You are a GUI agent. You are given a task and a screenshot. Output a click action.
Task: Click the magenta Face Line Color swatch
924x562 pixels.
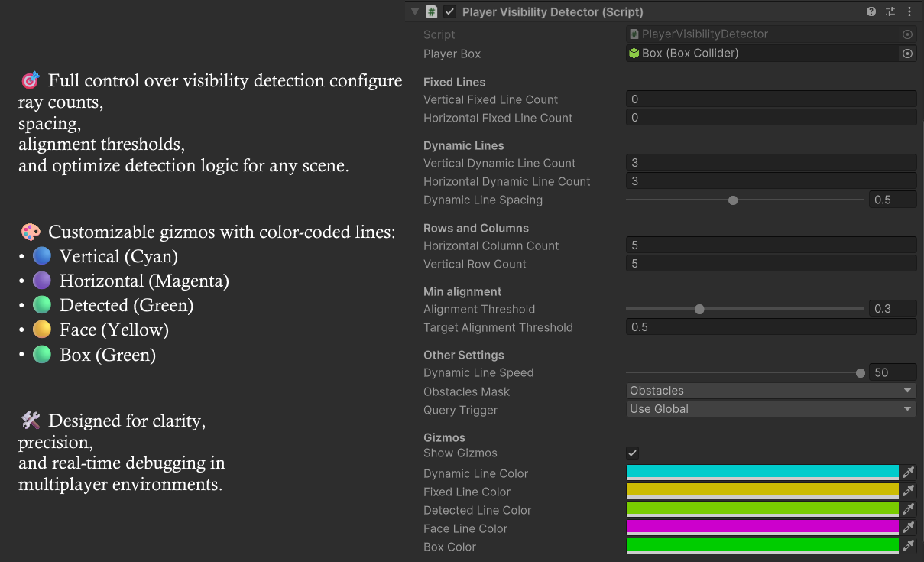pyautogui.click(x=760, y=527)
